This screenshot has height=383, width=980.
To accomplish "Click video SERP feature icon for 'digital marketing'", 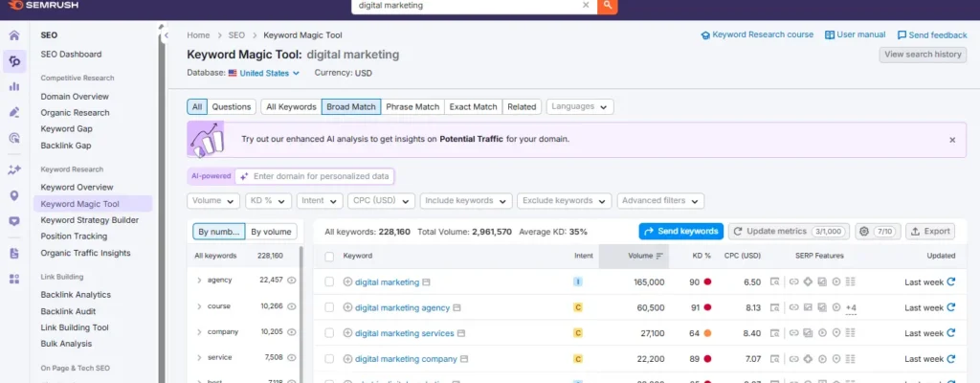I will point(836,282).
